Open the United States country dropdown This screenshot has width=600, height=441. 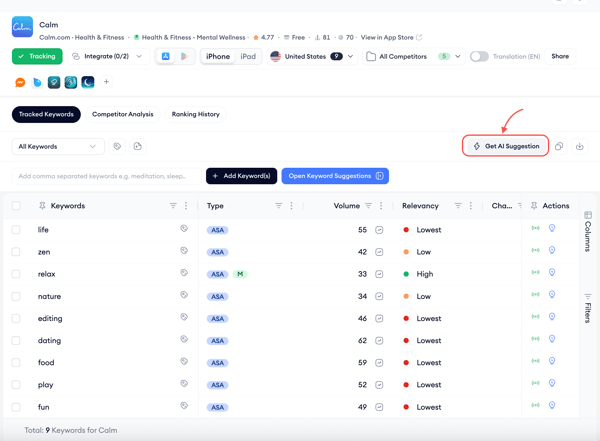coord(312,57)
